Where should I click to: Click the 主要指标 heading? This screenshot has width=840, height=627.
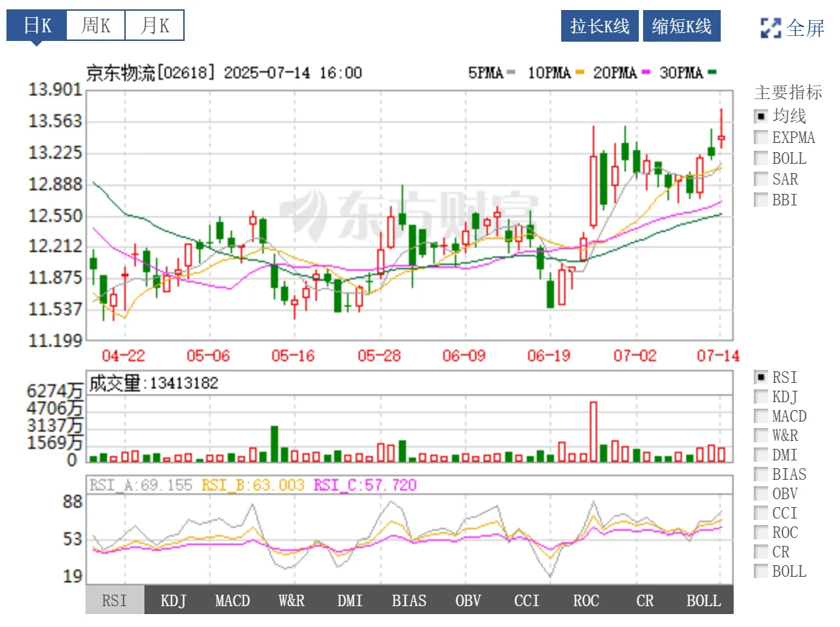click(x=788, y=93)
